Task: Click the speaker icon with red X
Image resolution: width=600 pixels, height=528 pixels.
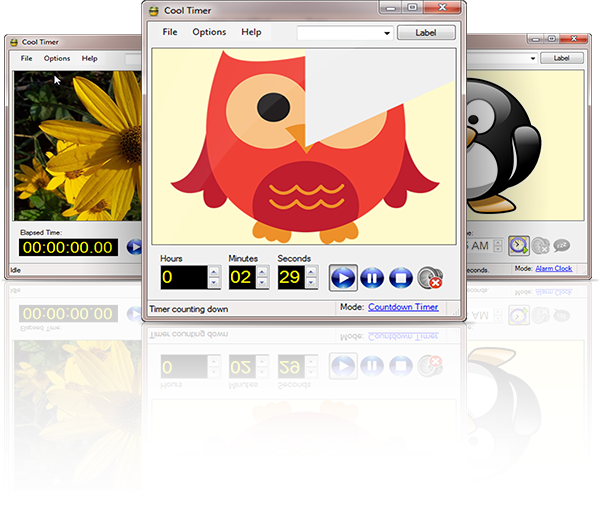Action: pyautogui.click(x=430, y=277)
